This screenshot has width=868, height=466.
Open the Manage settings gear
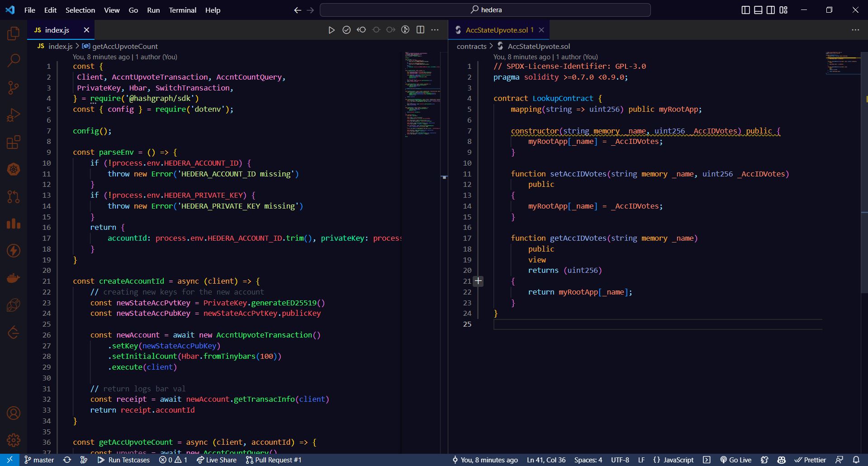[x=14, y=440]
